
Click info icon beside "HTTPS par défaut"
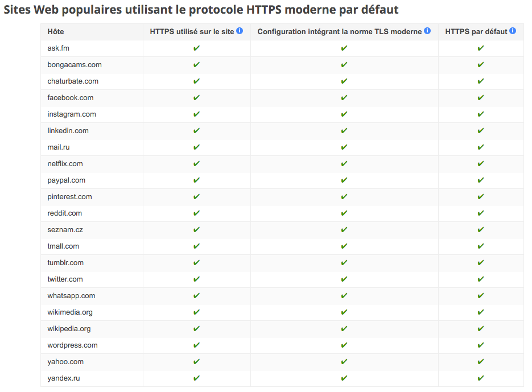(513, 31)
